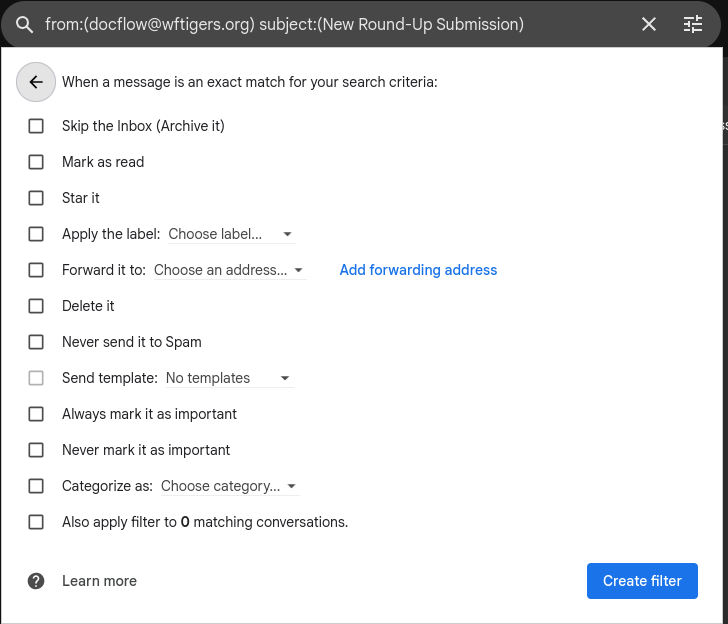Go back using the arrow button
The width and height of the screenshot is (728, 624).
[36, 82]
